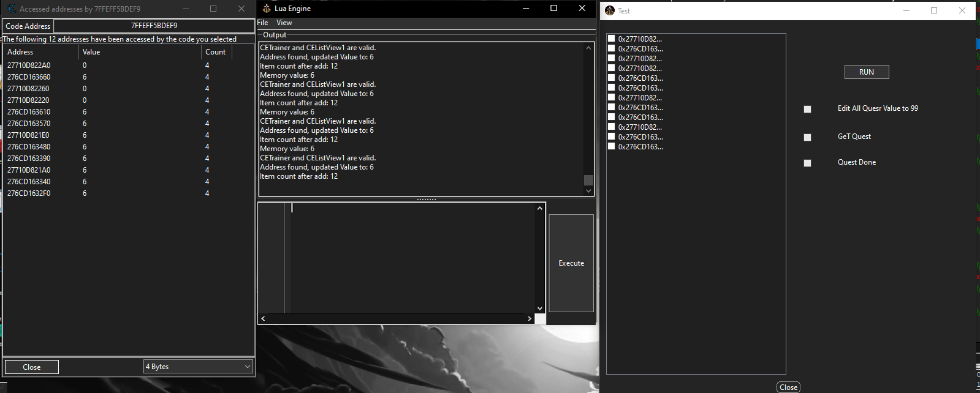Image resolution: width=980 pixels, height=393 pixels.
Task: Maximize the Lua Engine window
Action: tap(553, 8)
